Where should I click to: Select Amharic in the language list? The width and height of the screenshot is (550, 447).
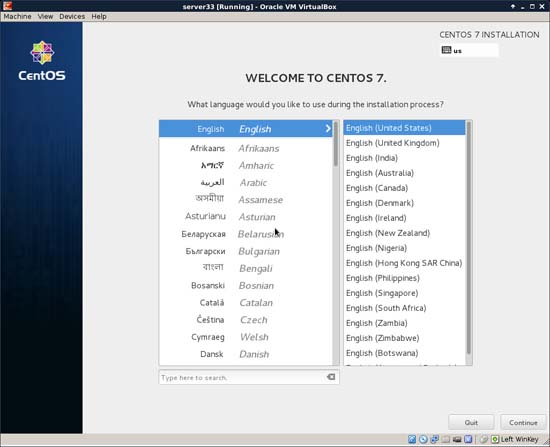[x=246, y=166]
